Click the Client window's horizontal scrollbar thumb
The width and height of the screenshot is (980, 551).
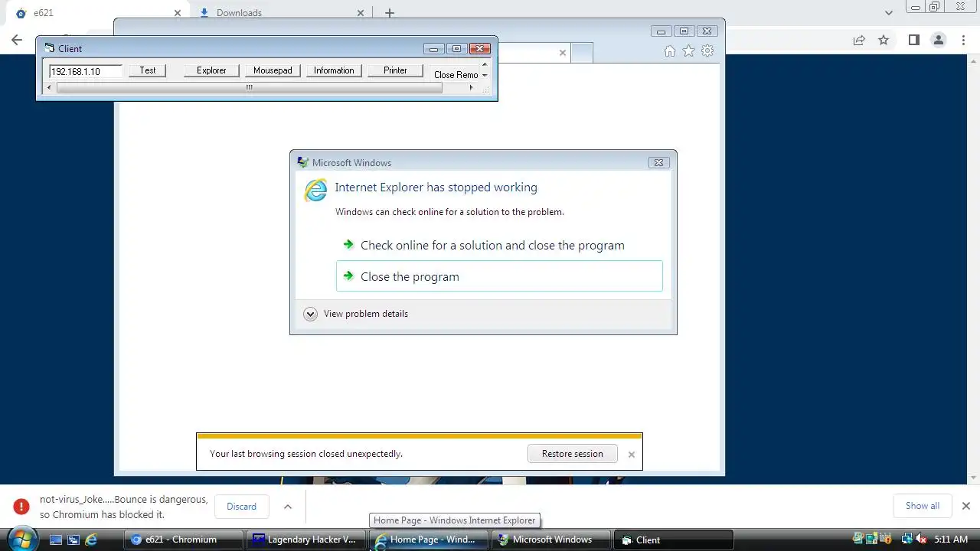(x=249, y=87)
